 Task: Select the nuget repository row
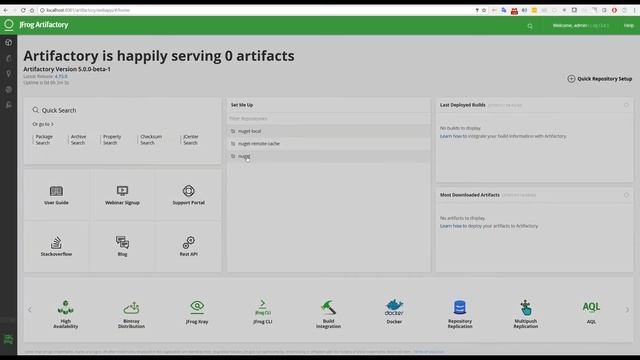(329, 156)
